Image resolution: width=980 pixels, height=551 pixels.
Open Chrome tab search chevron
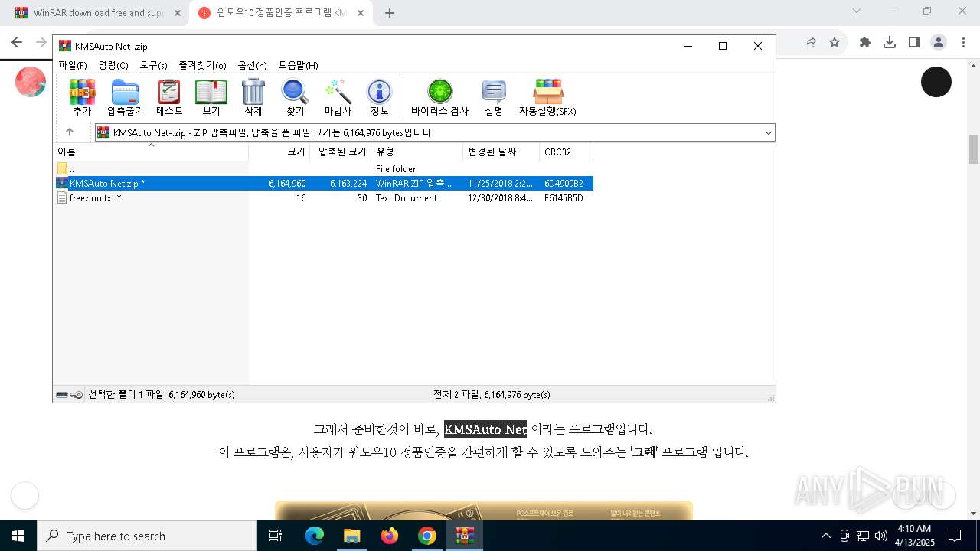(x=857, y=11)
